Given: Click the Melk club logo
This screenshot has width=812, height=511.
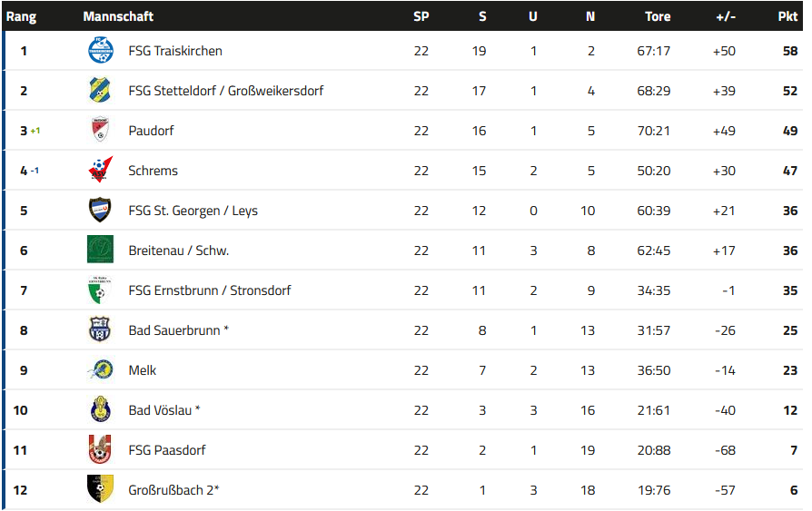Looking at the screenshot, I should tap(101, 369).
